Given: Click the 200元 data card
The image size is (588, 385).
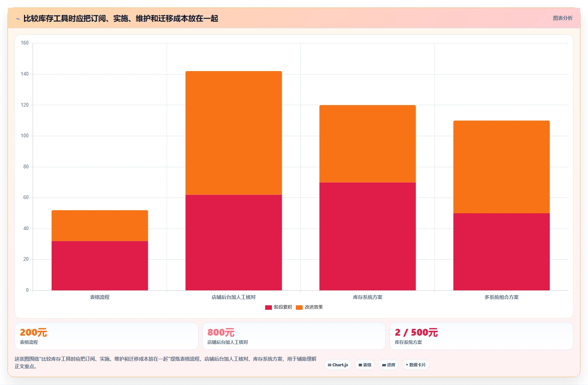Looking at the screenshot, I should [x=106, y=336].
